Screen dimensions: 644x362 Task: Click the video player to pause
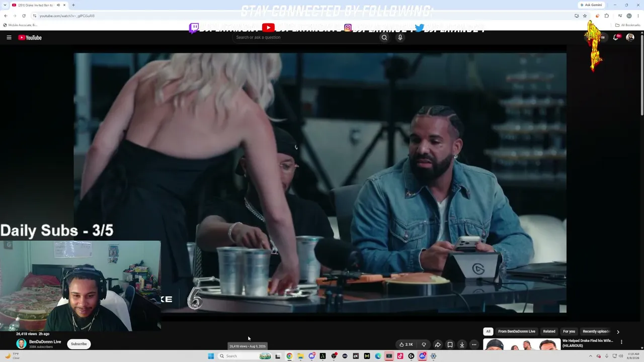click(x=320, y=183)
